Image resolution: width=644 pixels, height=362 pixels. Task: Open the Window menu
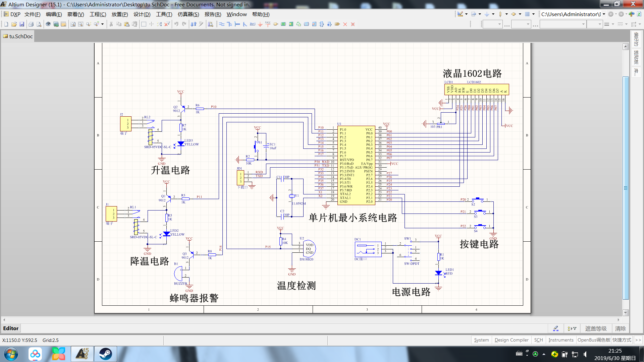click(x=237, y=14)
